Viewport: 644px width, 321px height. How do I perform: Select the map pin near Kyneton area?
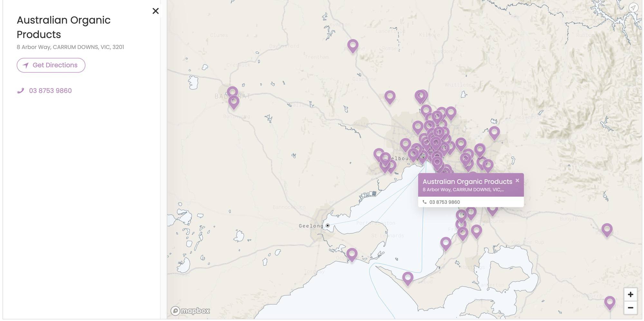tap(353, 46)
